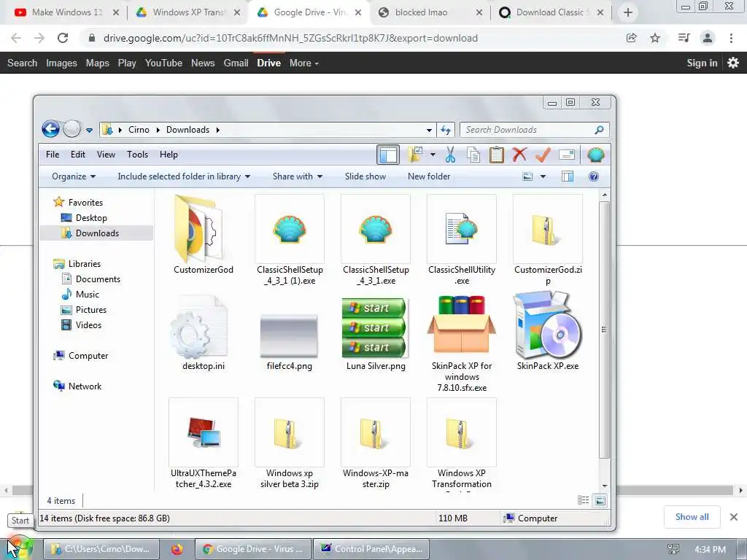
Task: Select the desktop.ini file
Action: tap(204, 333)
